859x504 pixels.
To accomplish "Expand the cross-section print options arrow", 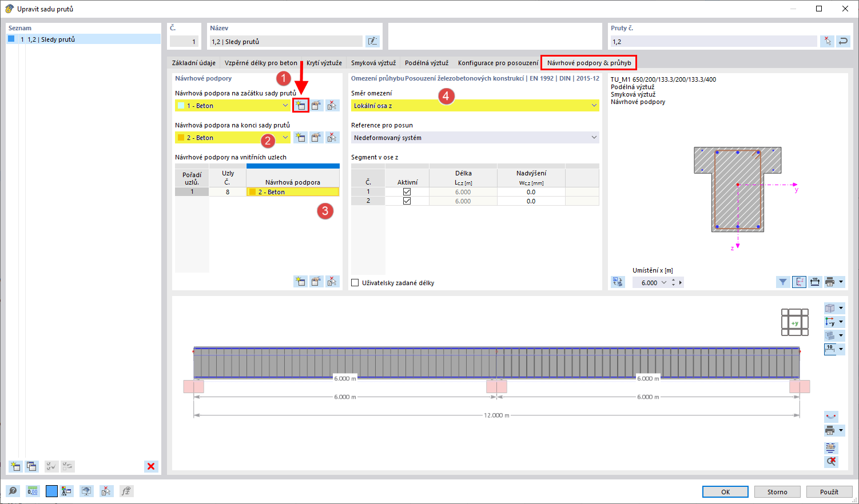I will point(841,282).
